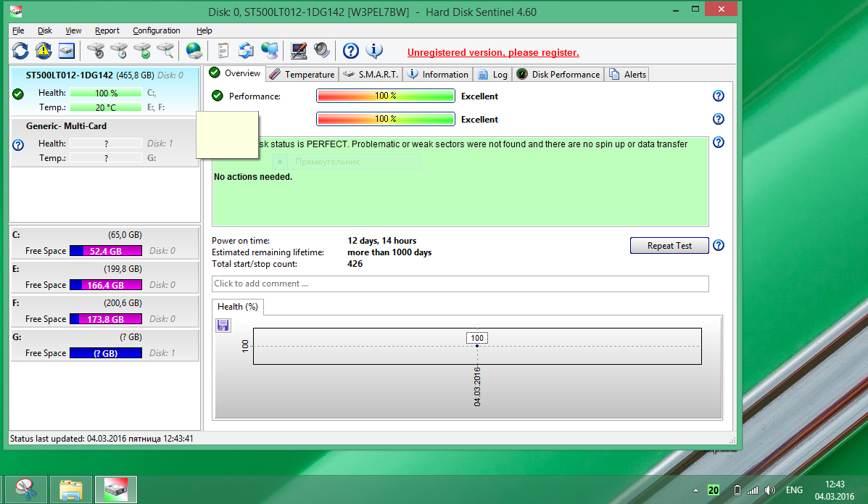The image size is (868, 504).
Task: Select the Generic- Multi-Card disk entry
Action: (66, 126)
